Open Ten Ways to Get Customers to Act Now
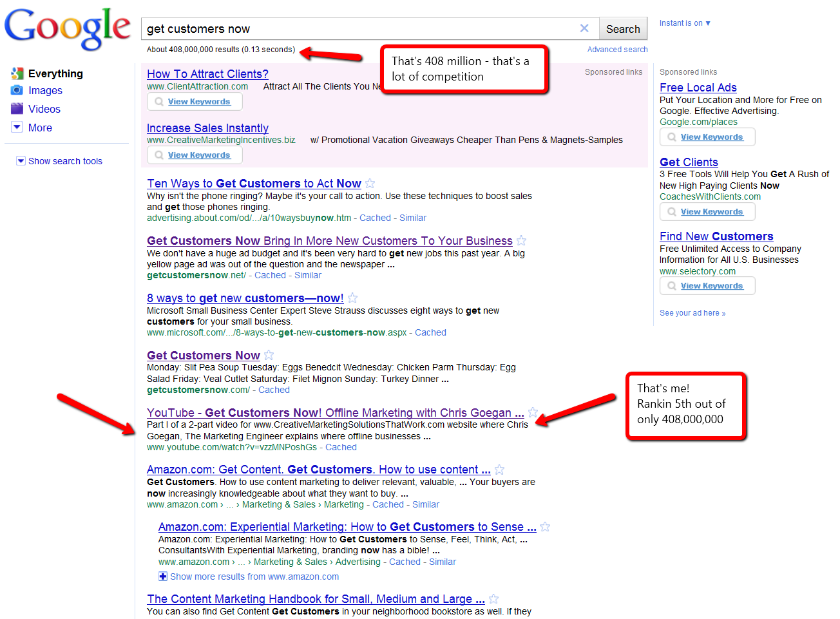Image resolution: width=840 pixels, height=619 pixels. coord(254,184)
